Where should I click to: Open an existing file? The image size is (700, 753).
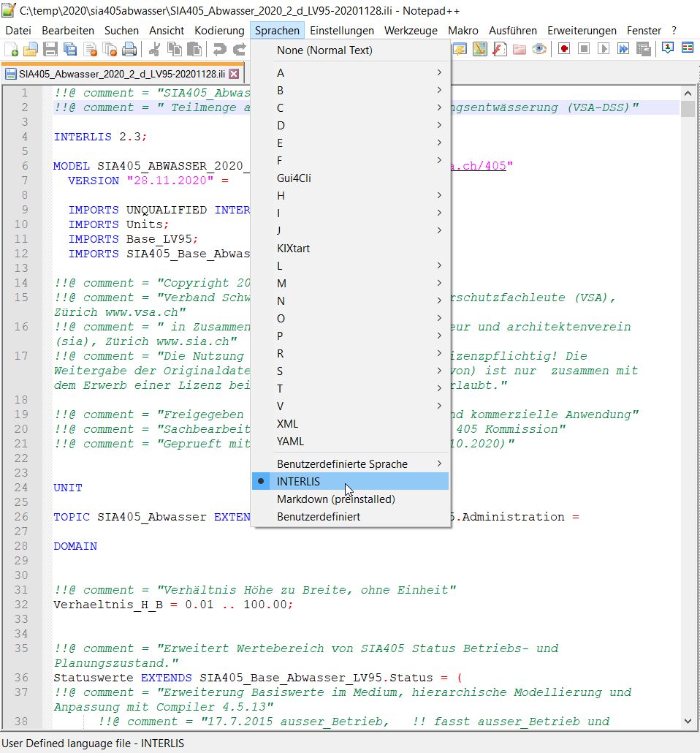point(29,48)
